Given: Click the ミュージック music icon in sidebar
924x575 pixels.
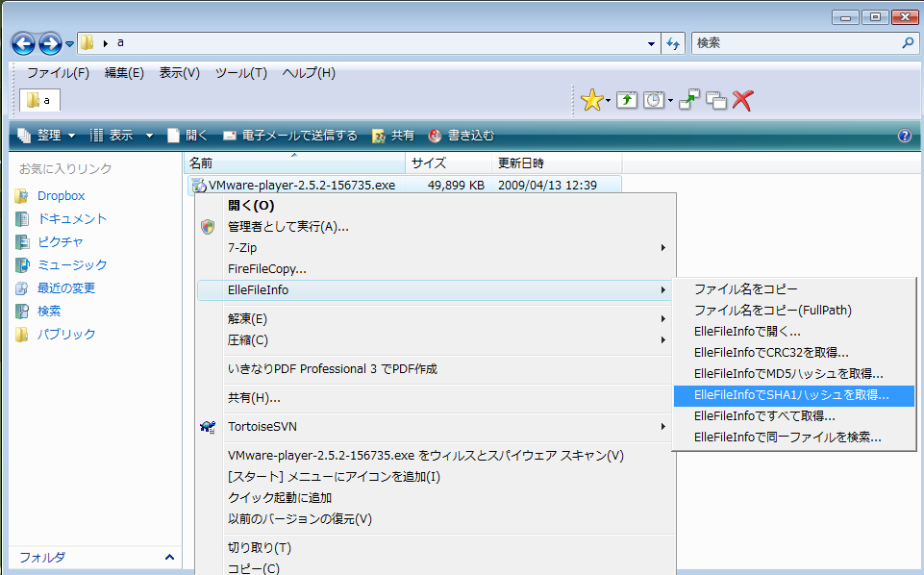Looking at the screenshot, I should coord(22,264).
